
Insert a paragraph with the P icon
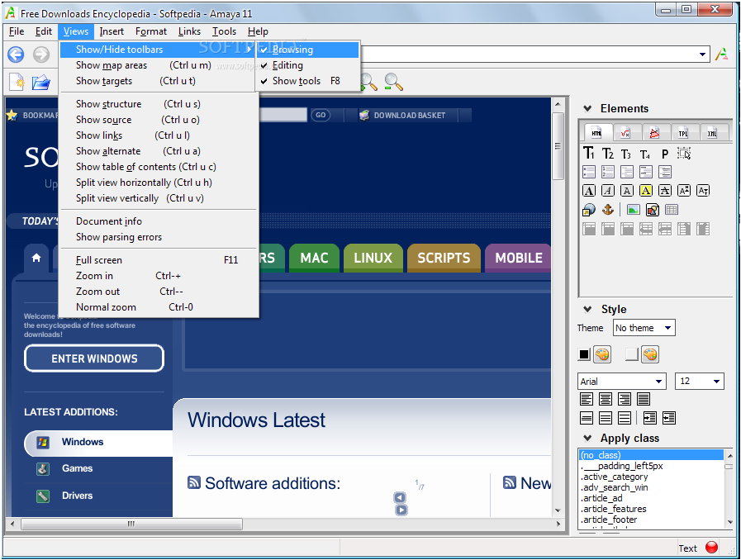coord(665,154)
